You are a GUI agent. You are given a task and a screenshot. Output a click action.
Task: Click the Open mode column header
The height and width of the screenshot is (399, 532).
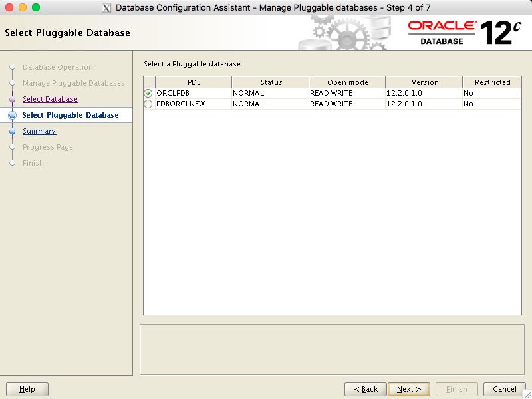(x=346, y=82)
